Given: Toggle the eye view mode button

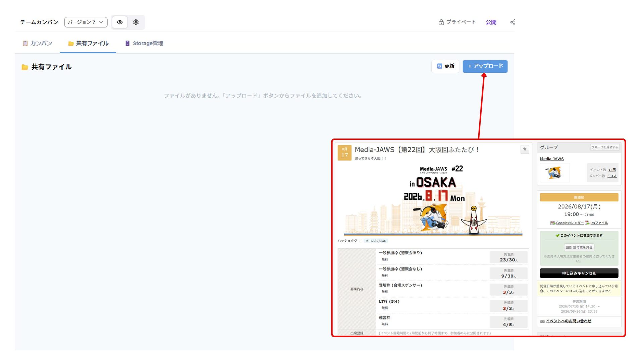Looking at the screenshot, I should pos(120,22).
